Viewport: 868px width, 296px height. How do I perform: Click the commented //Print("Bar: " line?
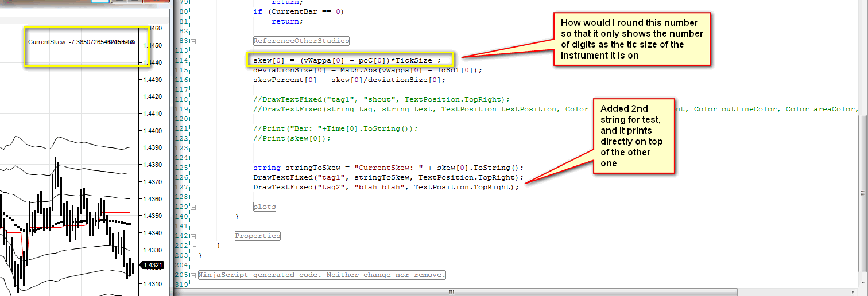pyautogui.click(x=336, y=128)
